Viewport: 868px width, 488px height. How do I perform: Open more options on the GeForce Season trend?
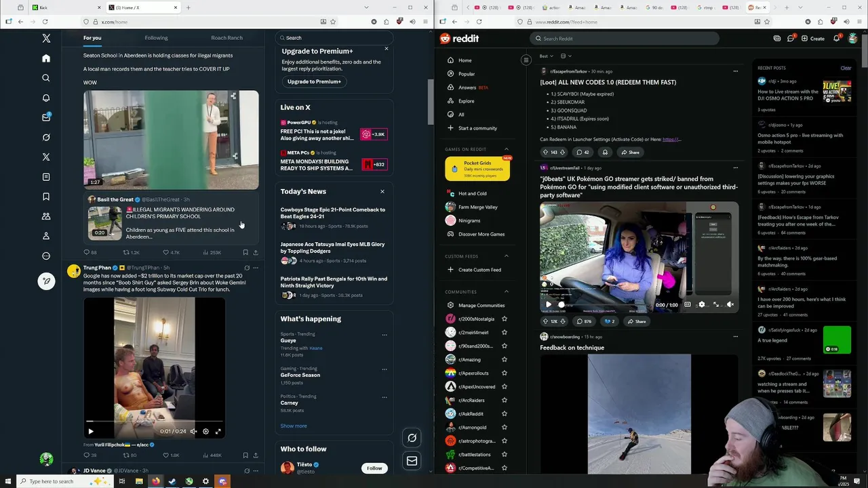tap(384, 369)
